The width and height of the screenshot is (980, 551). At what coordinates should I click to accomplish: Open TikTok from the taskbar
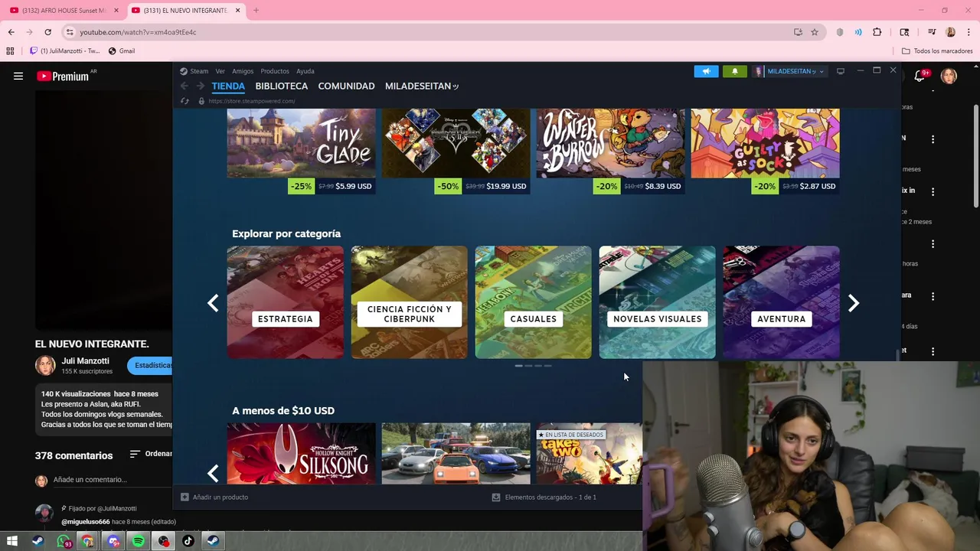tap(188, 541)
